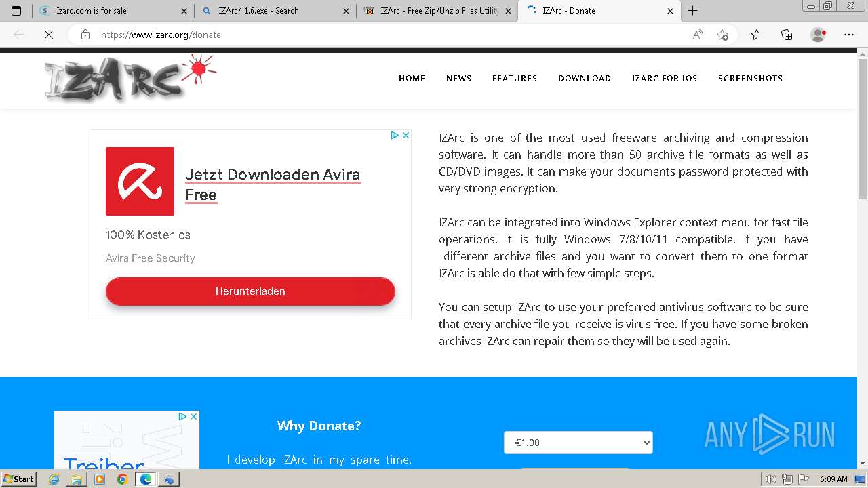This screenshot has width=868, height=488.
Task: Click the Herunterladen button
Action: coord(250,291)
